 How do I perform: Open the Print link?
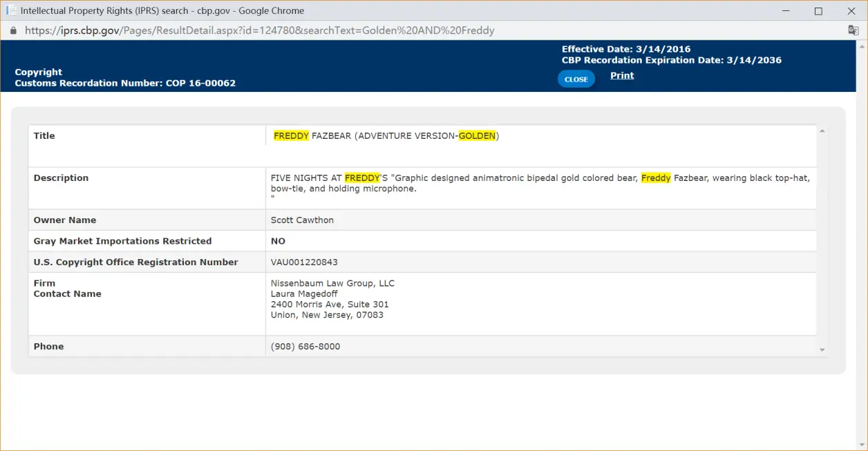point(622,75)
